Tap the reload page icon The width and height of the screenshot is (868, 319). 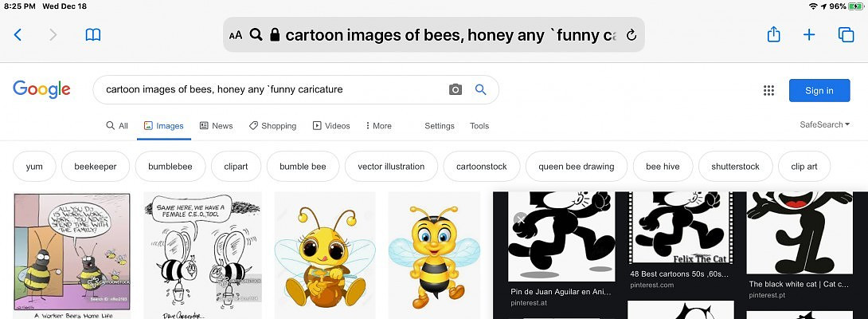(631, 35)
